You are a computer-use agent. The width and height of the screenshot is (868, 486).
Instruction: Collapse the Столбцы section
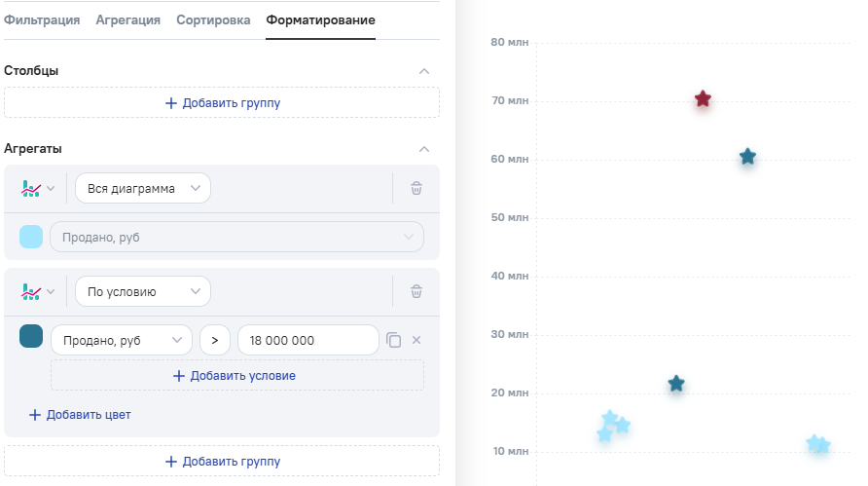pyautogui.click(x=423, y=71)
